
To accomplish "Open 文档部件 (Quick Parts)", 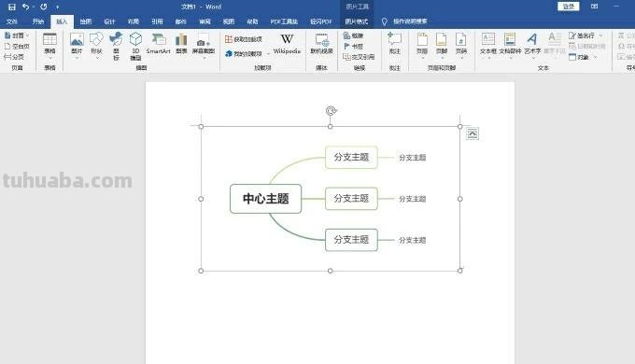I will pyautogui.click(x=510, y=46).
